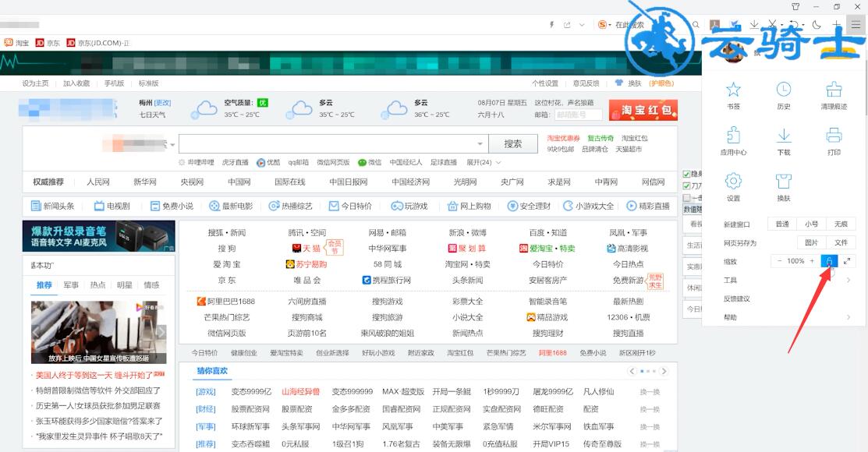
Task: Open the 淘宝 bookmark favicon
Action: tap(9, 43)
